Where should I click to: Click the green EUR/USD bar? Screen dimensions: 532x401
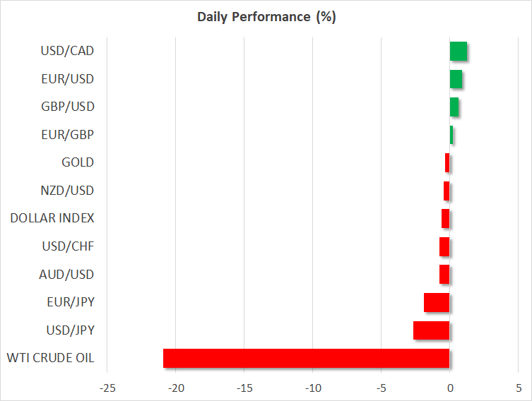(456, 79)
